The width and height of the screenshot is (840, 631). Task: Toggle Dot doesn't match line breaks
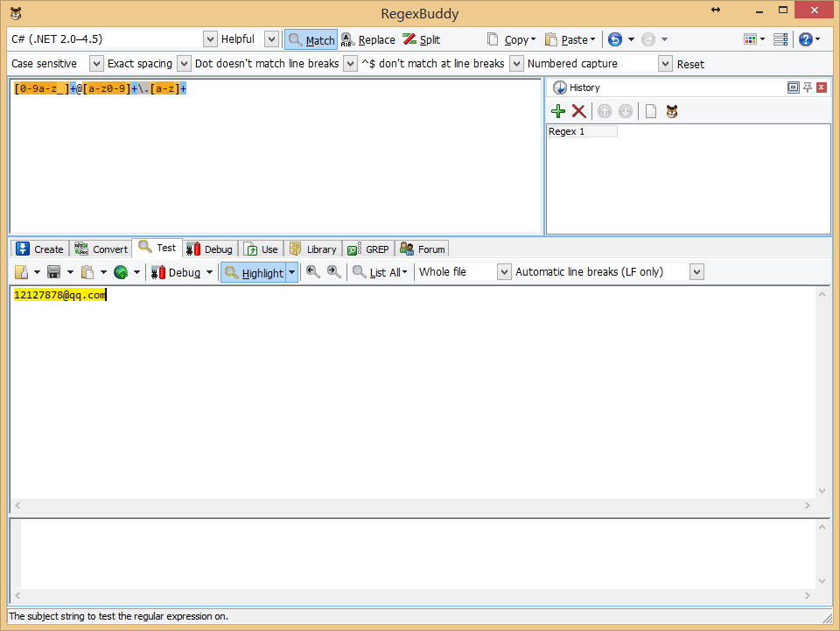pyautogui.click(x=267, y=64)
